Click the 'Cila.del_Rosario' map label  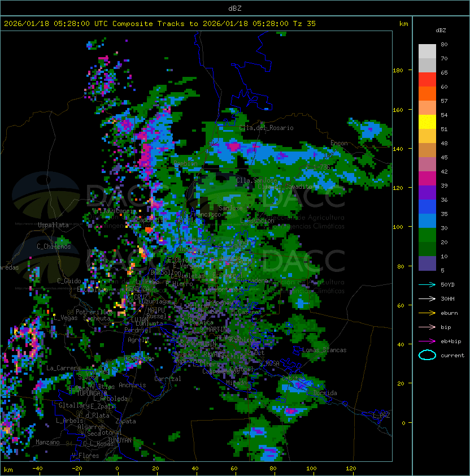(266, 128)
